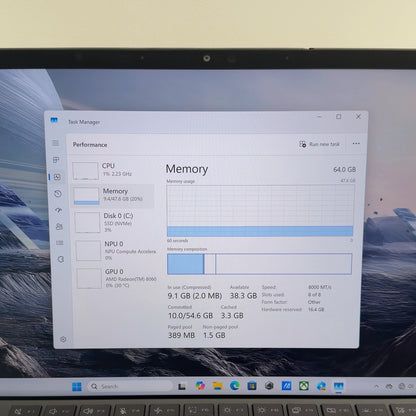Open Task Manager settings gear
The height and width of the screenshot is (416, 416).
click(63, 339)
